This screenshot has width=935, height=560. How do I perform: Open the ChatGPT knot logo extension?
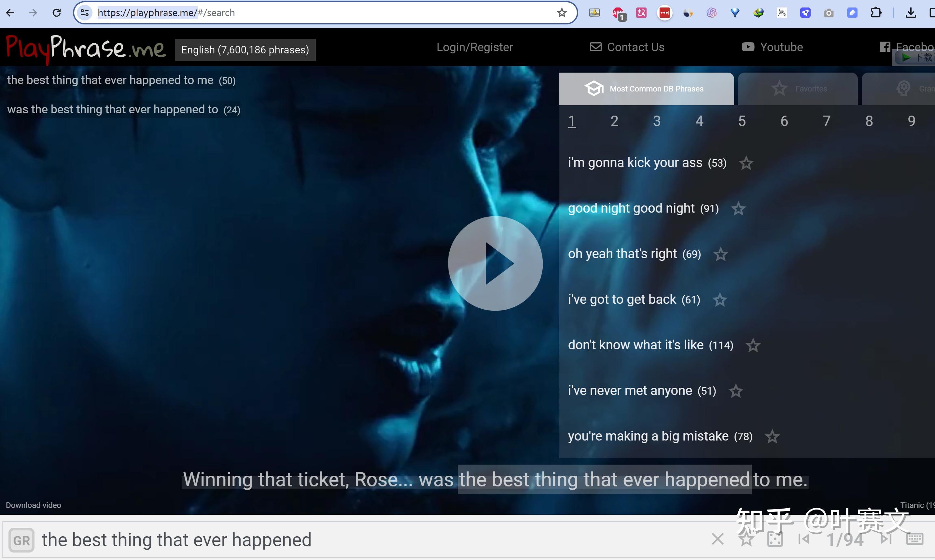click(712, 13)
